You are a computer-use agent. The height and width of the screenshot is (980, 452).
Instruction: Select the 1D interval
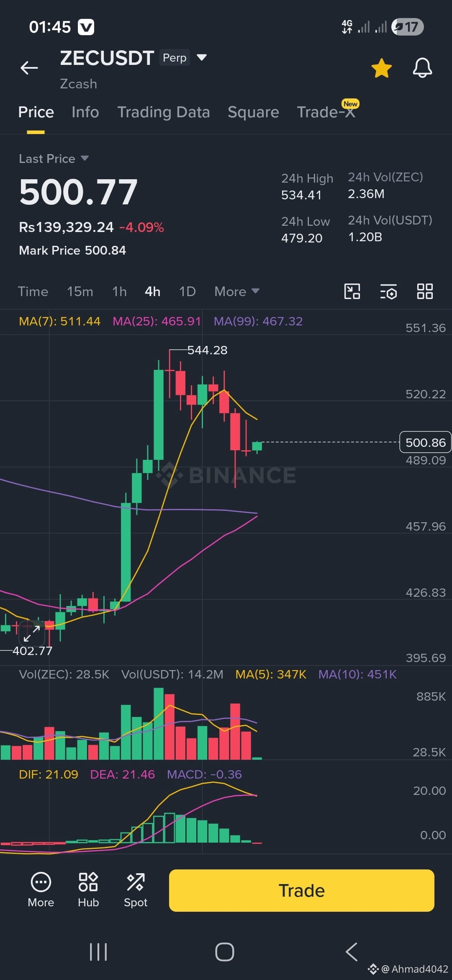tap(187, 291)
